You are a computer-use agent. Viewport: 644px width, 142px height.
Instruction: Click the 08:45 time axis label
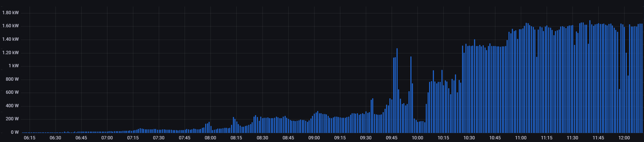(x=288, y=138)
